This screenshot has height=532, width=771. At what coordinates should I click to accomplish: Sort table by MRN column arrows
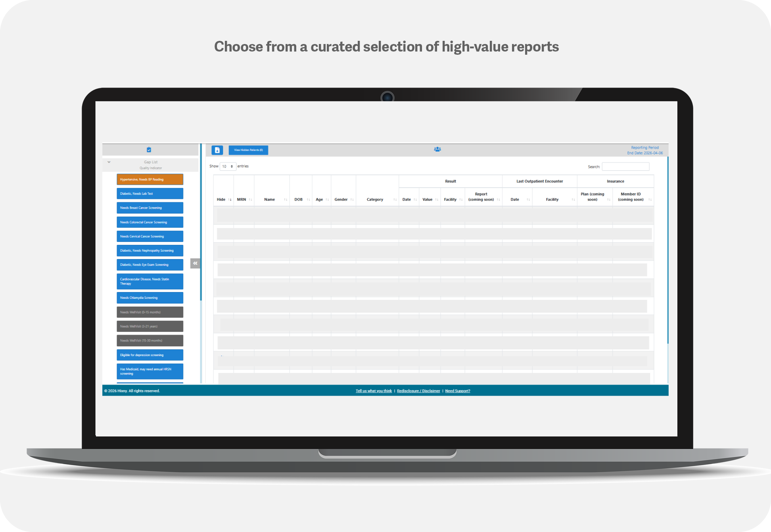[x=250, y=199]
